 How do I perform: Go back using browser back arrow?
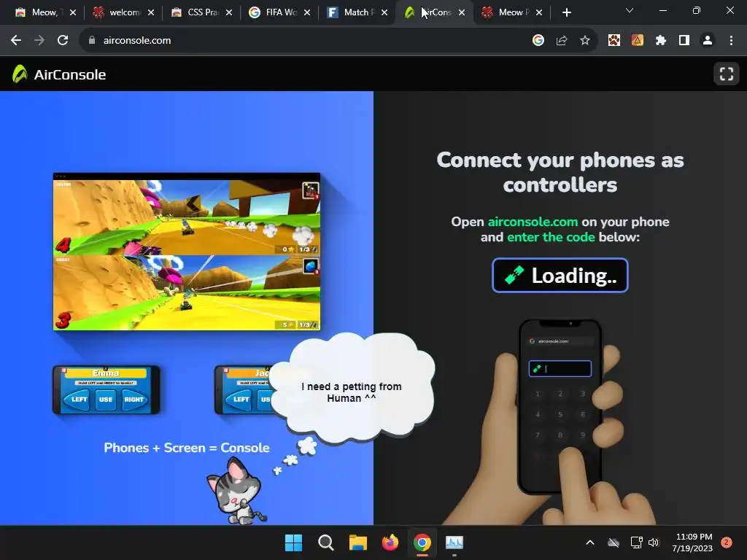[16, 41]
